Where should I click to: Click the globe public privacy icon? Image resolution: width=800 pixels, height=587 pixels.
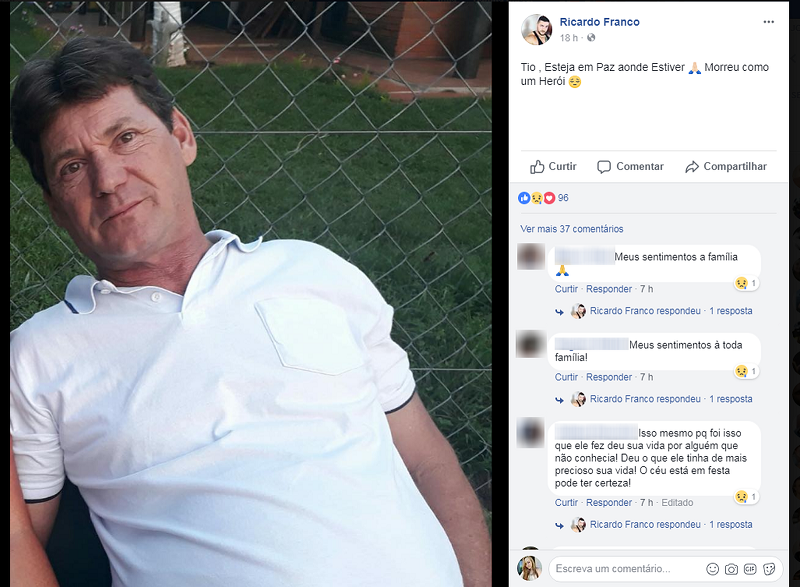pos(591,38)
